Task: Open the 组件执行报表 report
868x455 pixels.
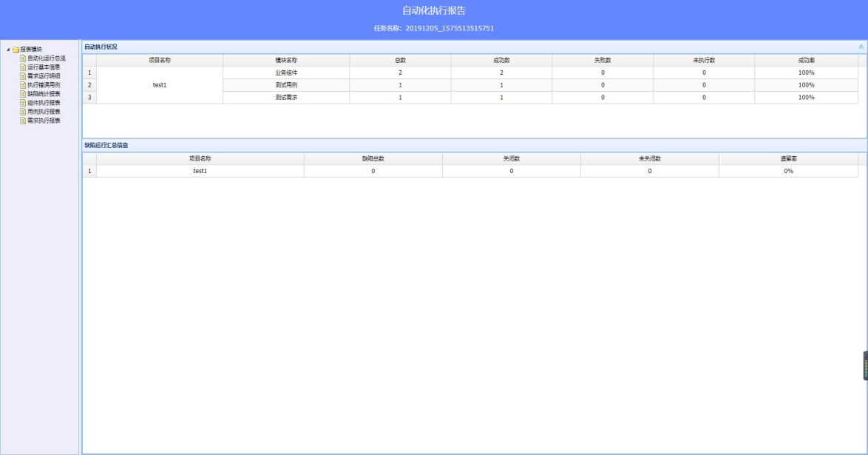Action: [44, 103]
